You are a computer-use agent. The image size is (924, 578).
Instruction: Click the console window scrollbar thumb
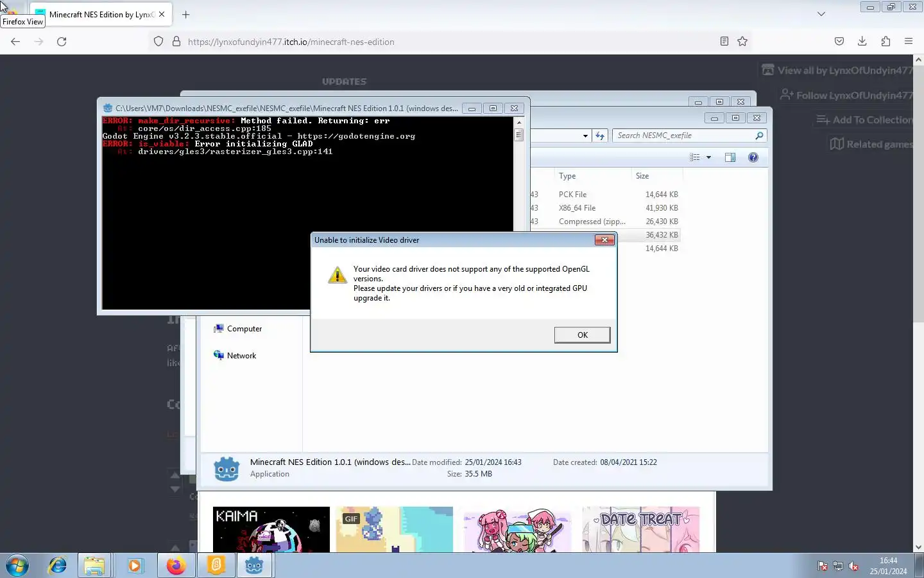point(518,135)
